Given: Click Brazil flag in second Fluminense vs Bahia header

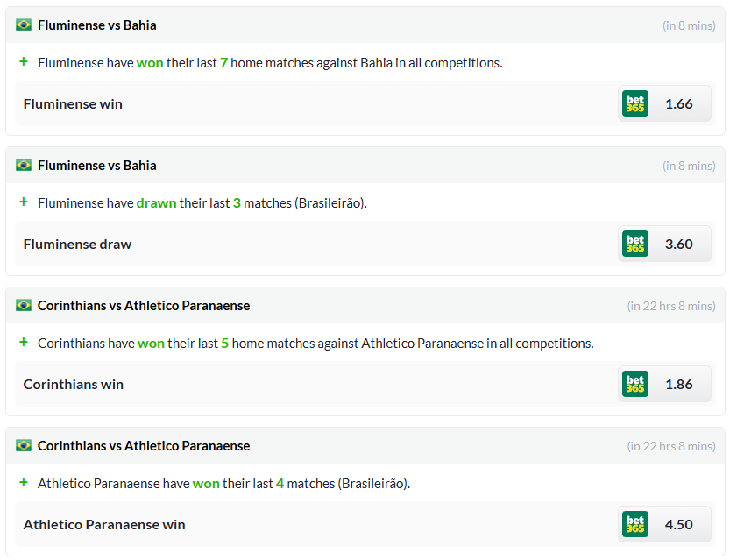Looking at the screenshot, I should [x=24, y=165].
